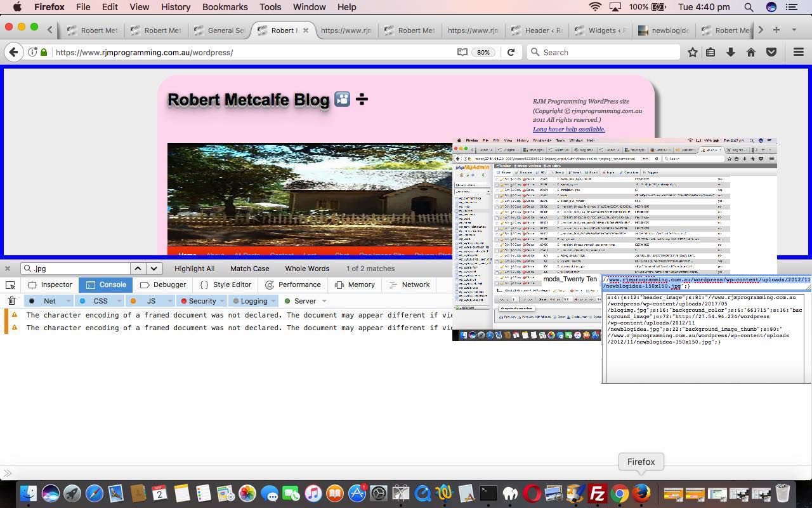Switch to the Performance tab
The image size is (812, 508).
(293, 285)
